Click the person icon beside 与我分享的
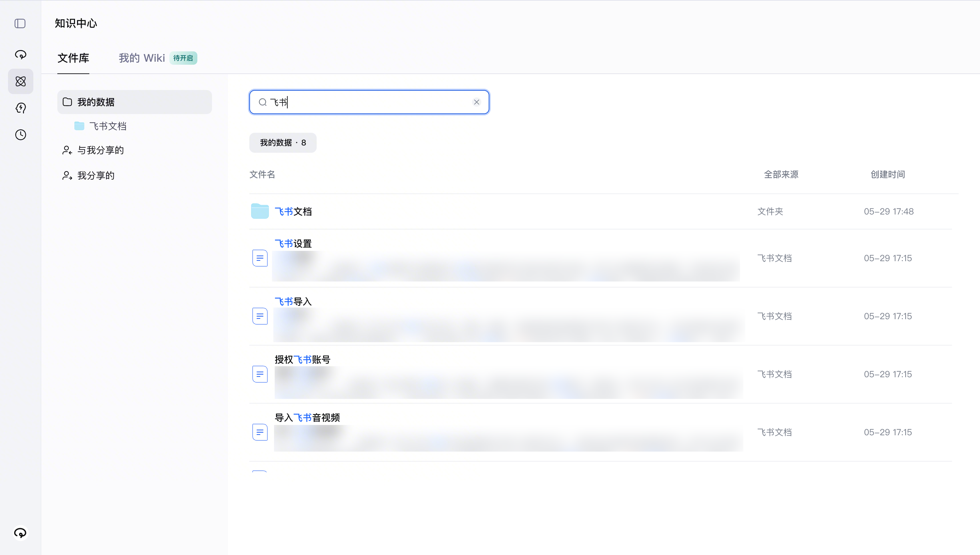The image size is (980, 555). (67, 150)
